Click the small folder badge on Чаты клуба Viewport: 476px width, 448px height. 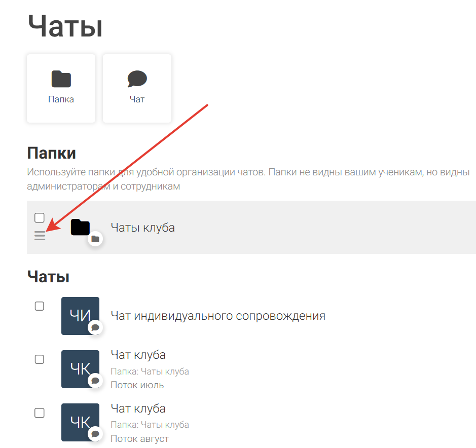point(95,239)
